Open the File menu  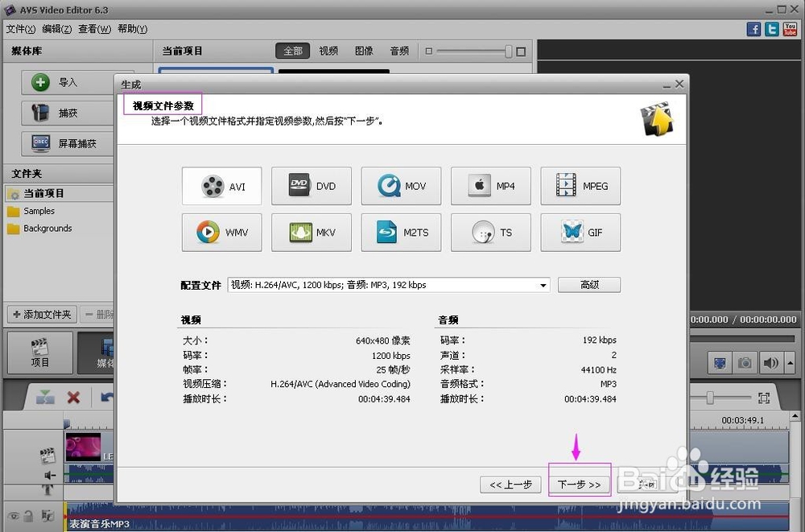[x=21, y=29]
